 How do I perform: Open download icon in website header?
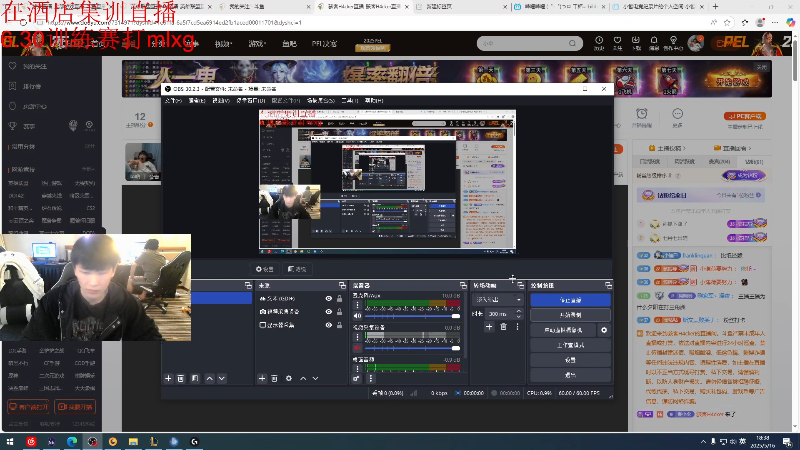pyautogui.click(x=636, y=42)
